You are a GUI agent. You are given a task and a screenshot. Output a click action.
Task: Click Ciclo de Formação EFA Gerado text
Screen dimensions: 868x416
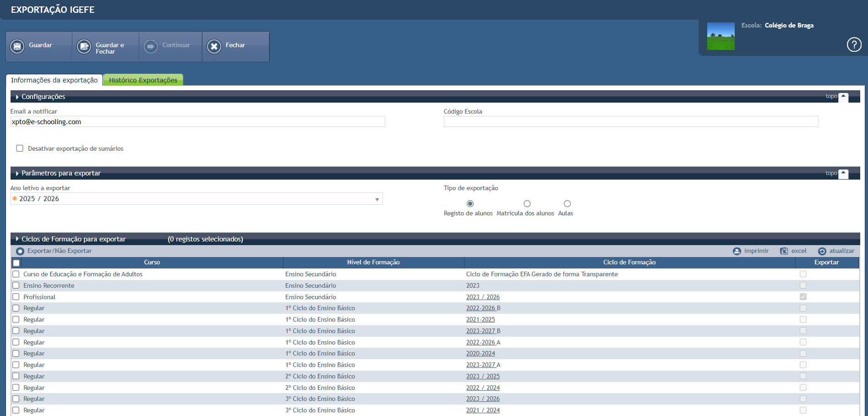coord(542,274)
